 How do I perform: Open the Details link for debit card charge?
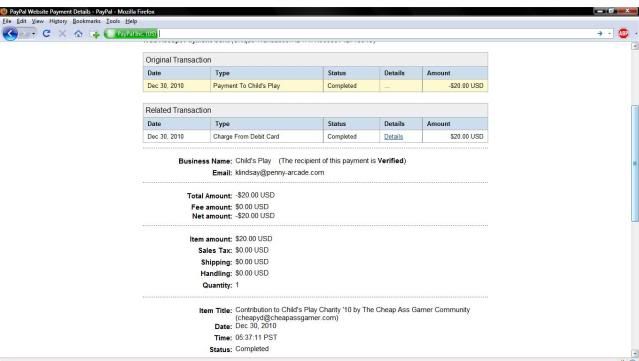coord(393,137)
